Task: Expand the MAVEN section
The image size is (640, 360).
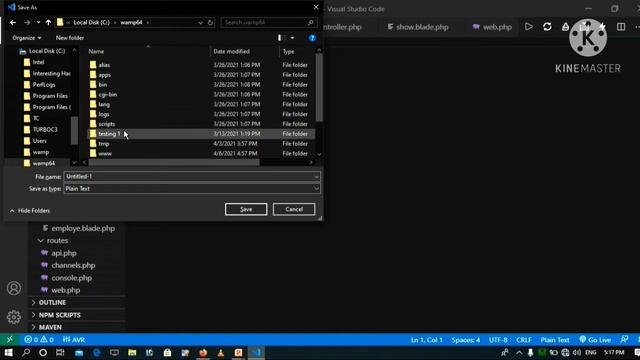Action: [50, 327]
